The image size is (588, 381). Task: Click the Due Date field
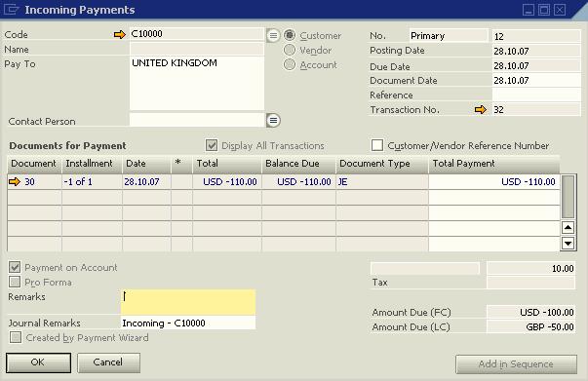(536, 66)
